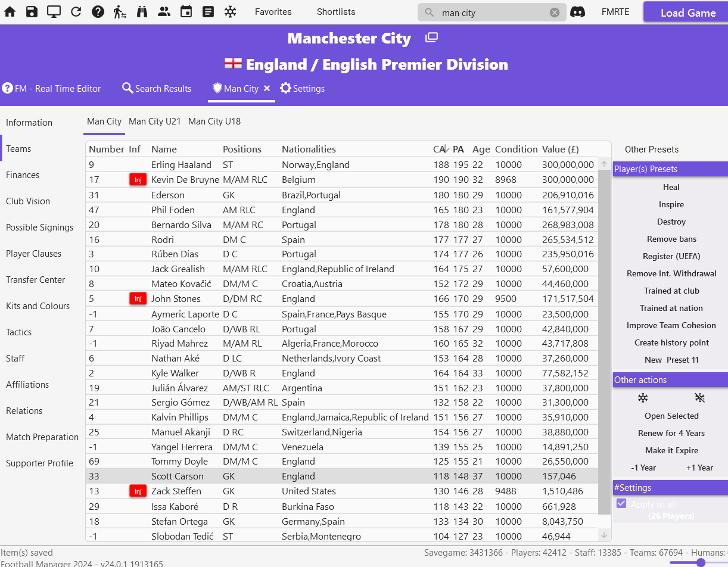
Task: Click the snowflake freeze icon under Other actions
Action: 643,398
